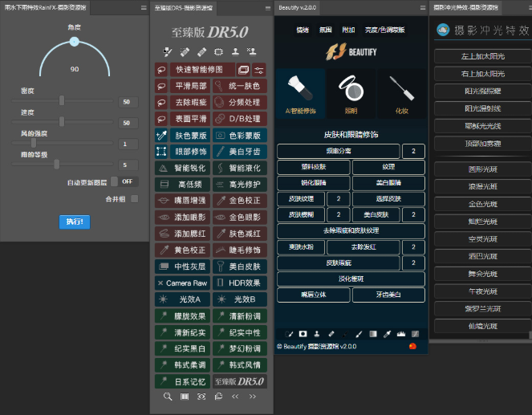Select the spot healing bandage icon in DR5
Viewport: 532px width, 415px height.
tap(185, 52)
